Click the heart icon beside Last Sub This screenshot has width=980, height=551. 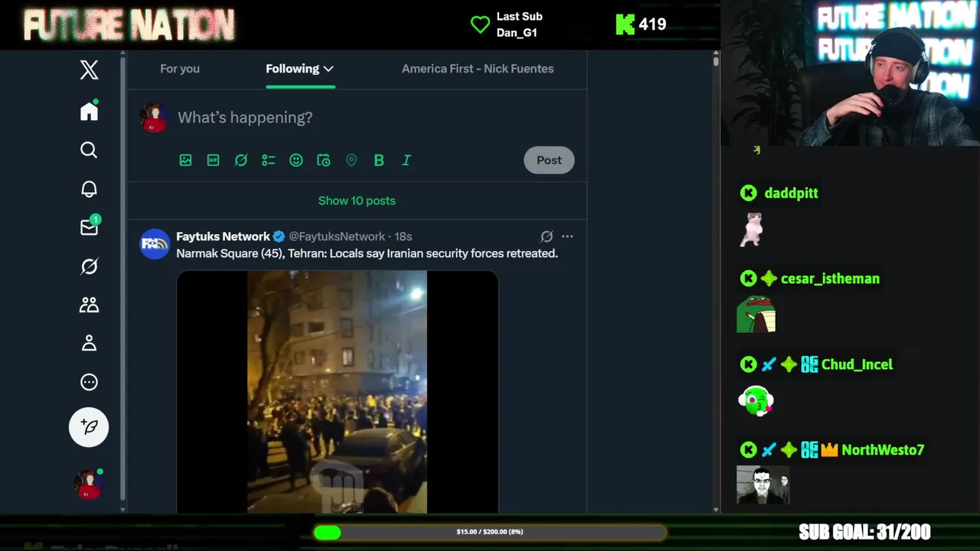[480, 24]
